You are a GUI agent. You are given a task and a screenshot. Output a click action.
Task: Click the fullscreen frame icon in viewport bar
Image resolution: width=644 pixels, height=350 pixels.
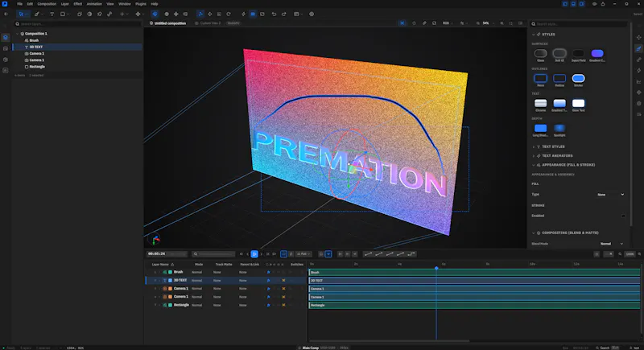click(511, 23)
